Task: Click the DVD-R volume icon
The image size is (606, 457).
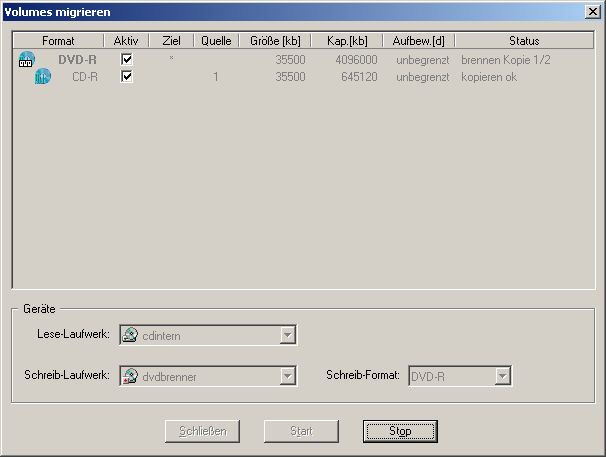Action: pyautogui.click(x=27, y=60)
